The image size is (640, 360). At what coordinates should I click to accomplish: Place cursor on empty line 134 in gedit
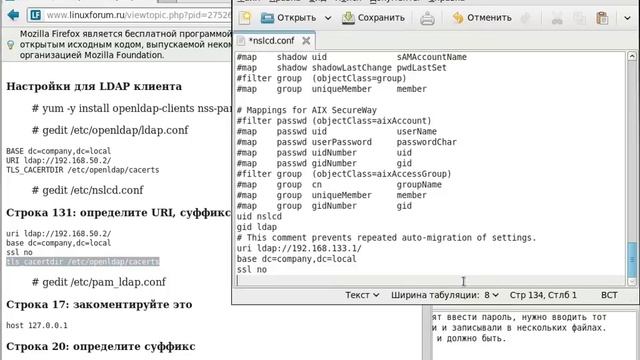point(430,280)
